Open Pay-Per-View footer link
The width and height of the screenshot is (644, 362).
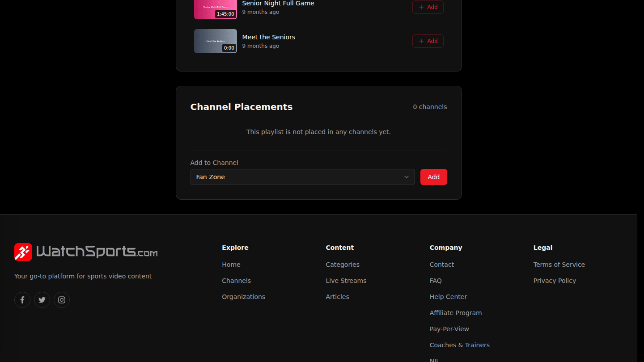449,329
